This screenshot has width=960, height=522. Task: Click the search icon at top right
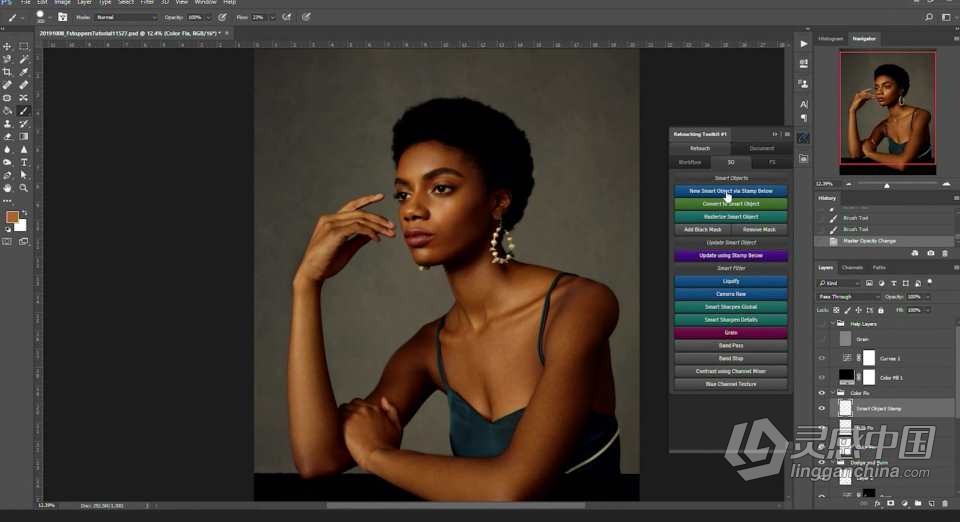click(x=929, y=17)
